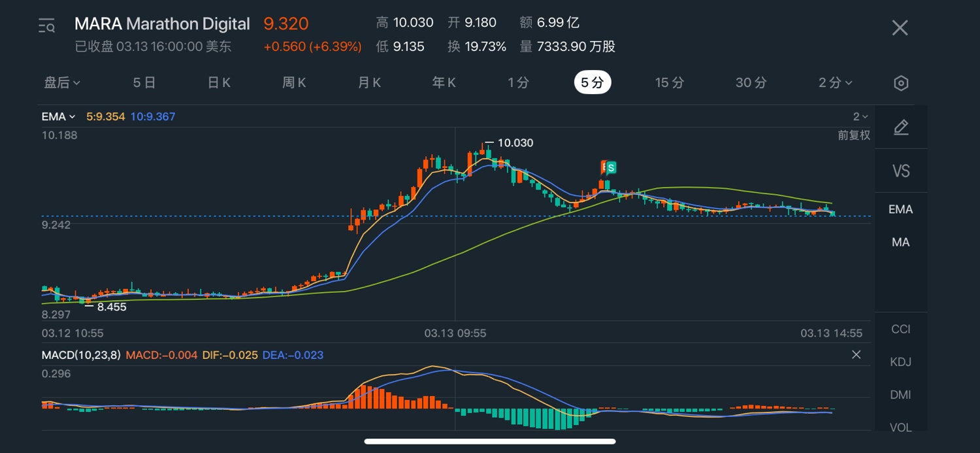Open the 2分 interval dropdown

coord(835,83)
